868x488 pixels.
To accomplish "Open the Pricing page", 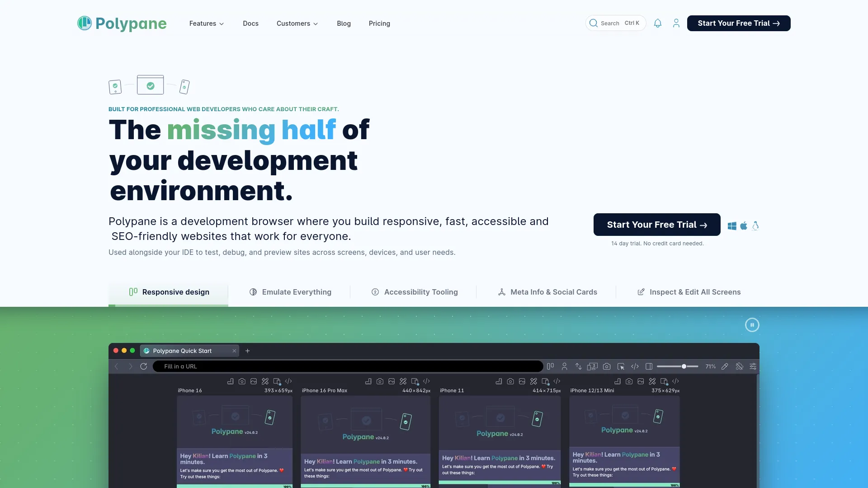I will tap(379, 23).
